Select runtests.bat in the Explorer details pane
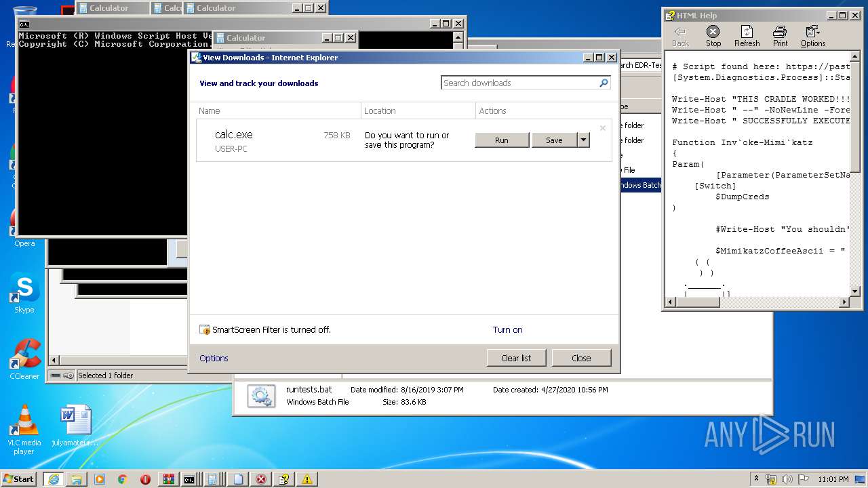 [309, 390]
